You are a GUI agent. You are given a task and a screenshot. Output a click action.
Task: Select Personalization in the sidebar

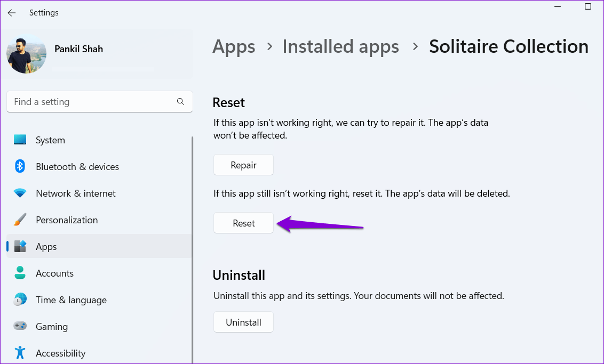point(99,220)
